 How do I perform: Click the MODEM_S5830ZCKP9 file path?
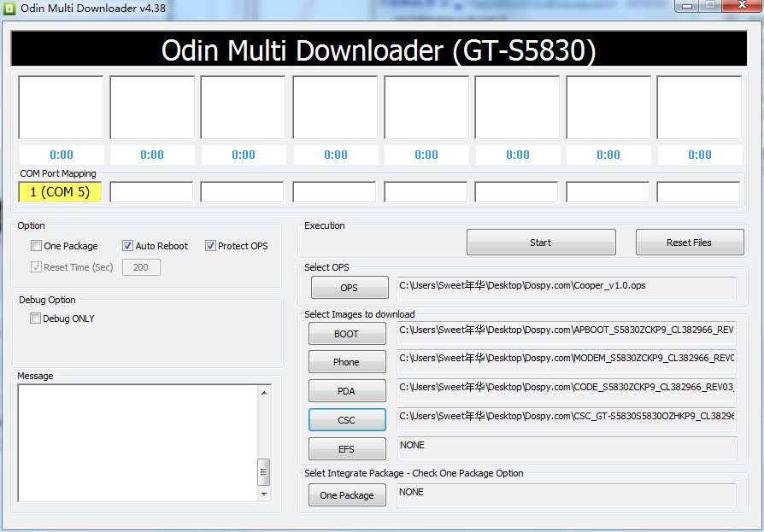tap(567, 362)
